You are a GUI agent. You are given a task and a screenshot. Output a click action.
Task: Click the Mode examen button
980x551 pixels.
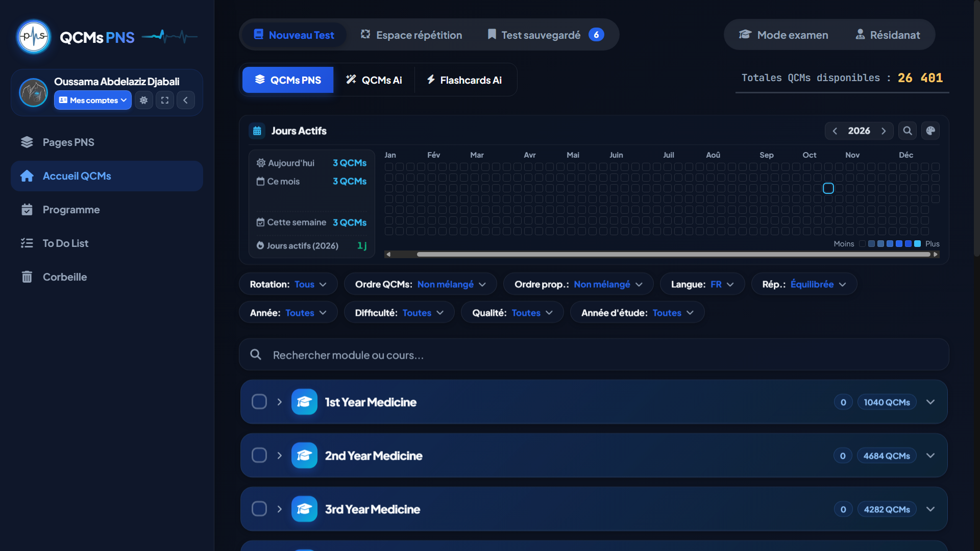783,35
